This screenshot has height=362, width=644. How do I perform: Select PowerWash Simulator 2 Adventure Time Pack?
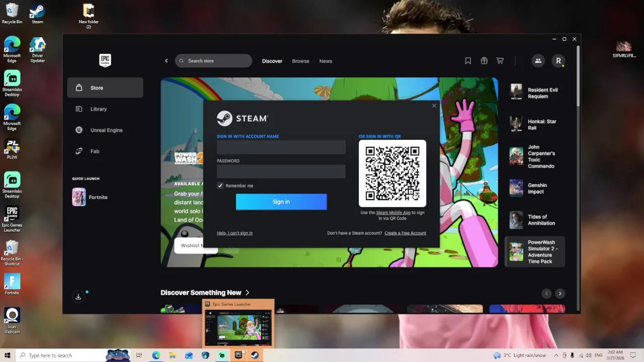[x=535, y=252]
